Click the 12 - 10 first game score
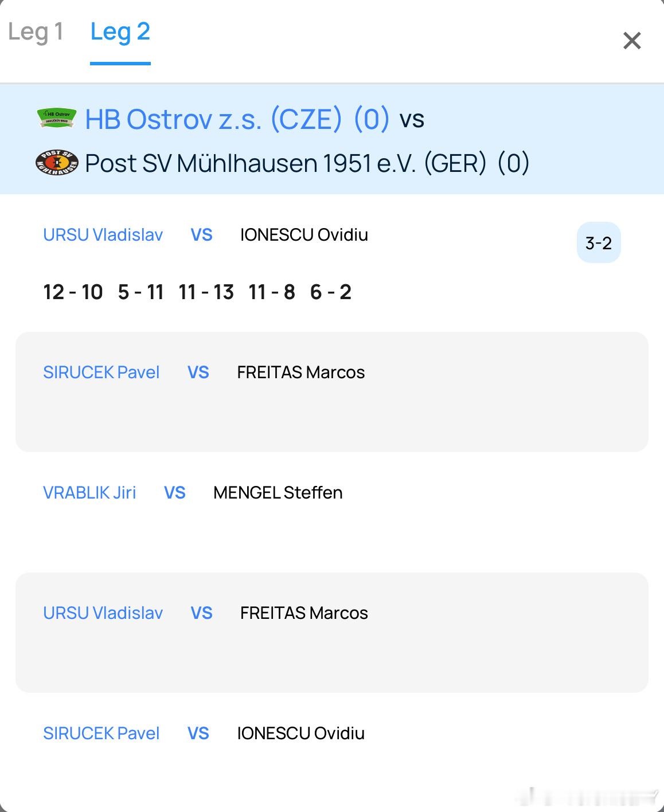 tap(73, 292)
